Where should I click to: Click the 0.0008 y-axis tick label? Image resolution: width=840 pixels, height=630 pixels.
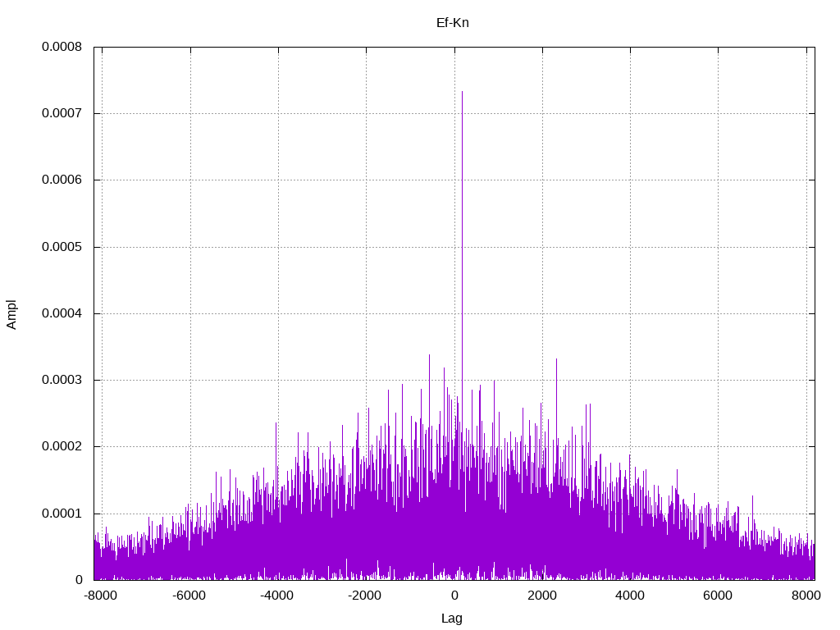tap(62, 47)
